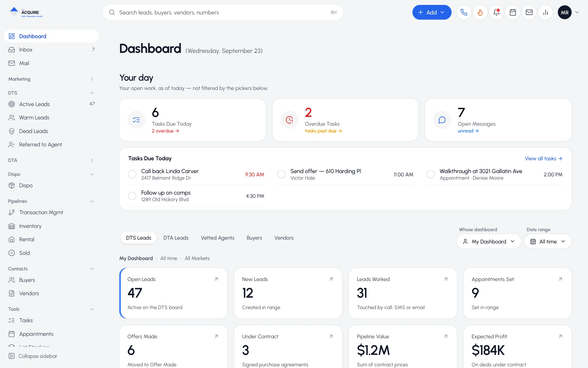Switch to DTA Leads tab
Image resolution: width=588 pixels, height=368 pixels.
pos(176,238)
